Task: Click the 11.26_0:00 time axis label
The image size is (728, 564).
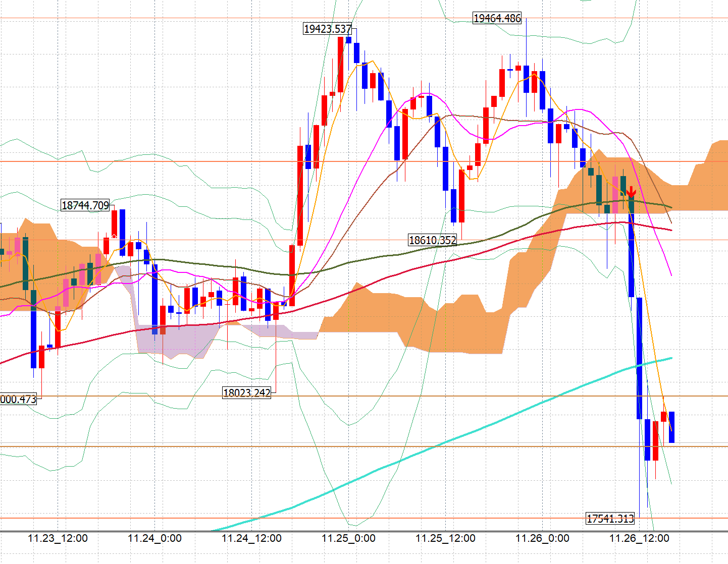Action: click(x=542, y=538)
